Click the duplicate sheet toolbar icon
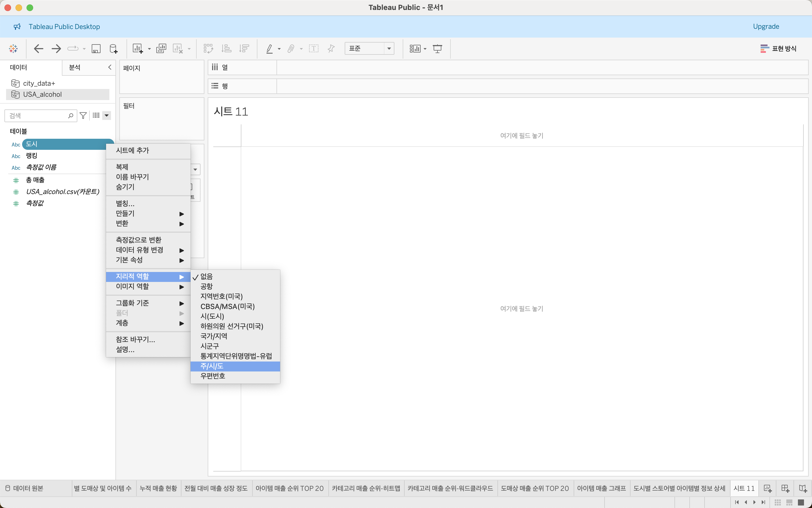This screenshot has width=812, height=508. click(x=161, y=49)
